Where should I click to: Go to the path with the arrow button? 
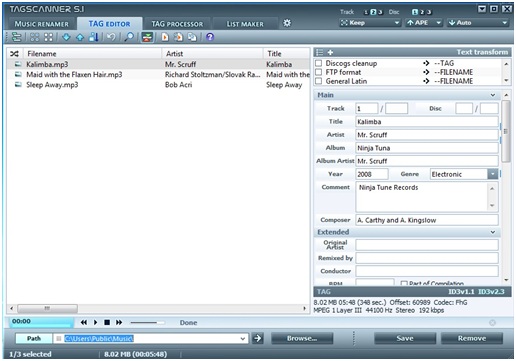pos(258,338)
